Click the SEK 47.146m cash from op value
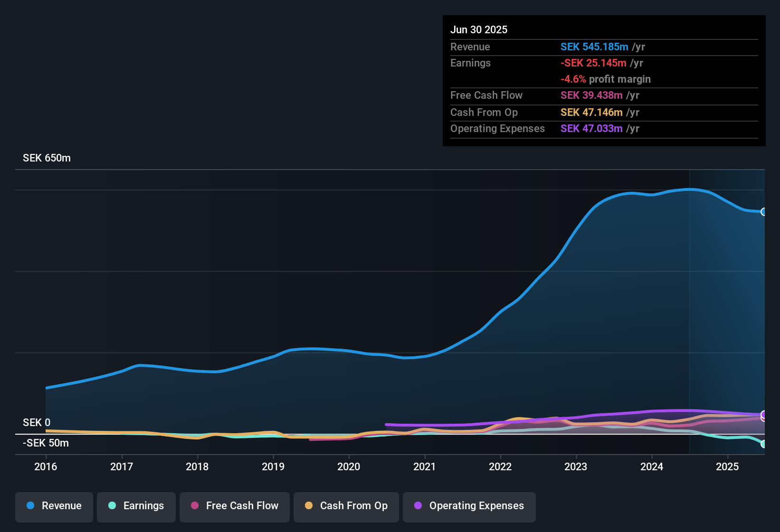 point(591,113)
